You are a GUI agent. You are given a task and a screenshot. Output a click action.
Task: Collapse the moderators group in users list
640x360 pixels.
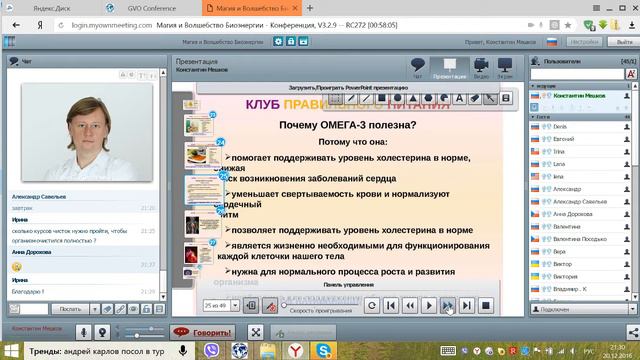(532, 86)
